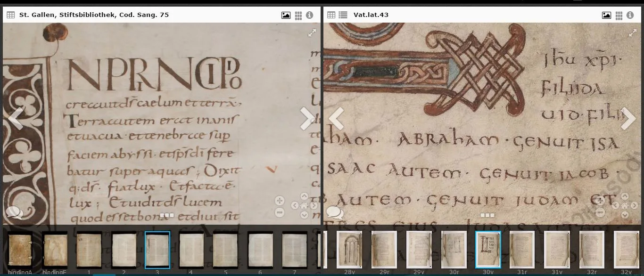Screen dimensions: 644x276
Task: Reset Cod. Sang. 75 image to home view
Action: point(304,205)
